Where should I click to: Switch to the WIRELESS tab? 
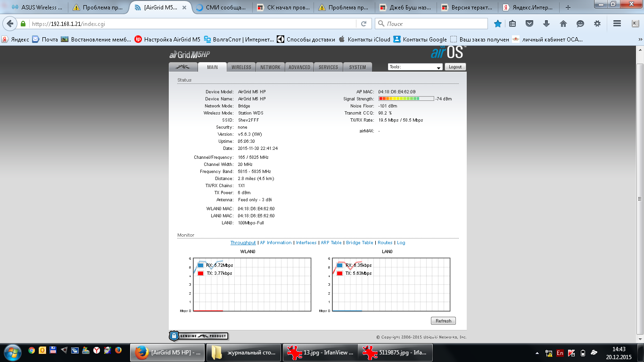point(241,67)
